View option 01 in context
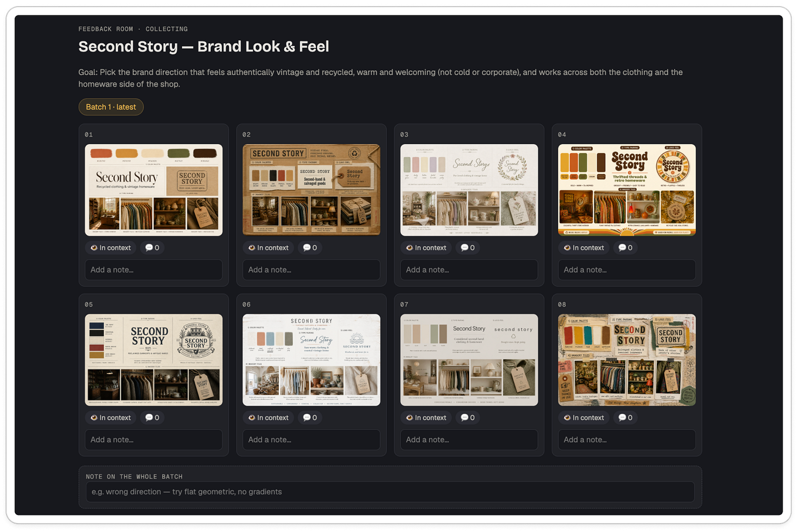 [x=111, y=248]
